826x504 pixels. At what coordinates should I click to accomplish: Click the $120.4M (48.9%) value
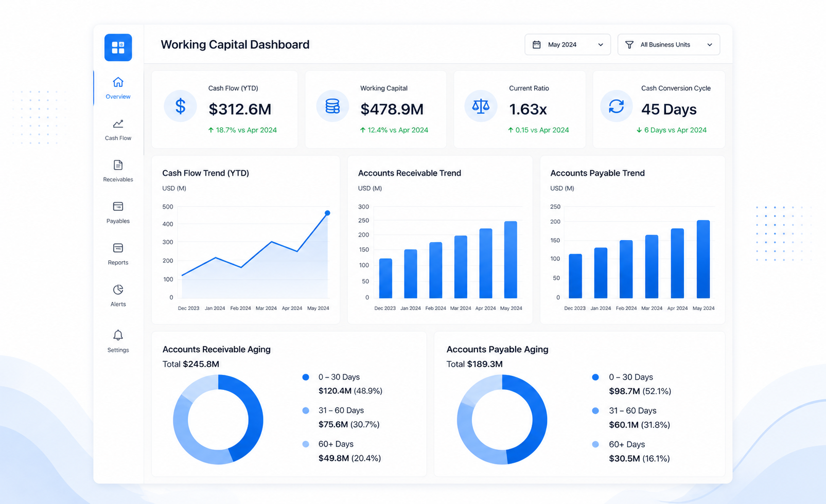click(350, 391)
